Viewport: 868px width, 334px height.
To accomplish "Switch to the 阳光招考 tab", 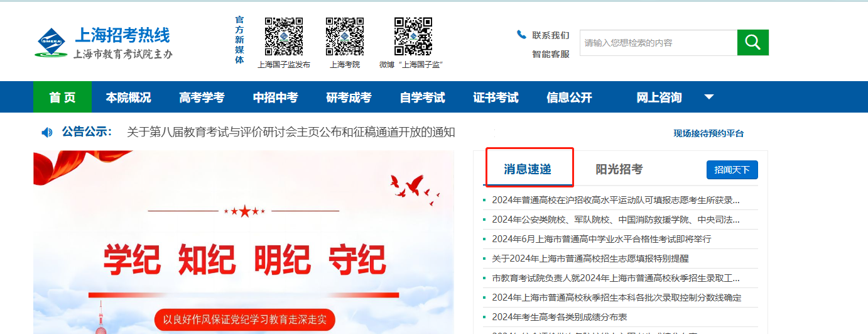I will (619, 169).
